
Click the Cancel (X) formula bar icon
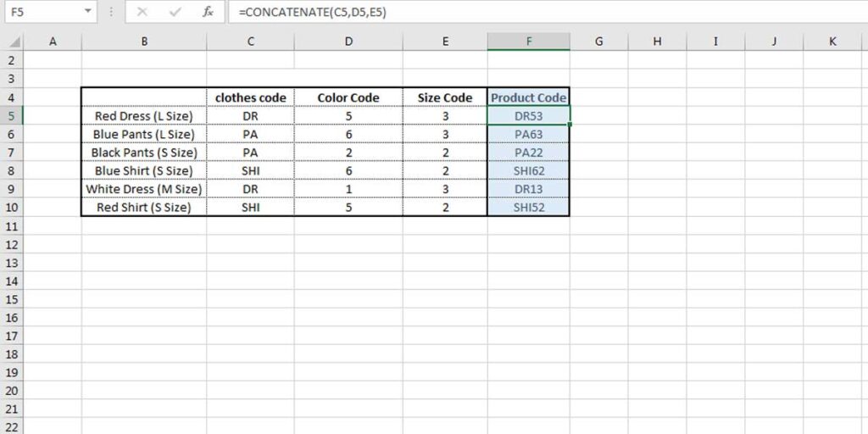point(142,12)
